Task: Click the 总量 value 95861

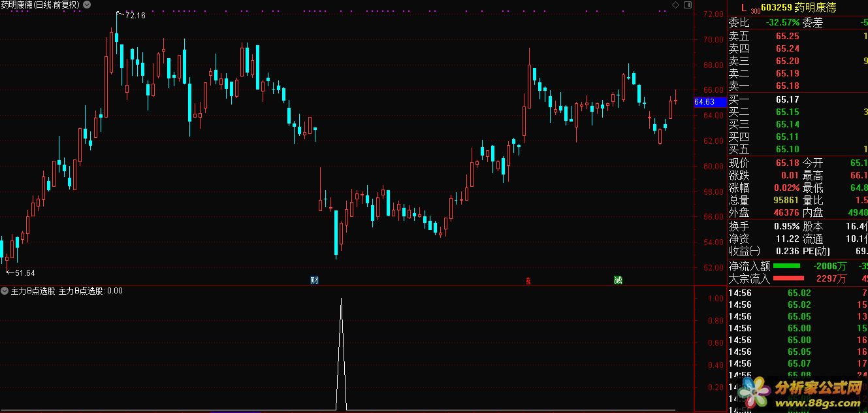Action: (786, 200)
